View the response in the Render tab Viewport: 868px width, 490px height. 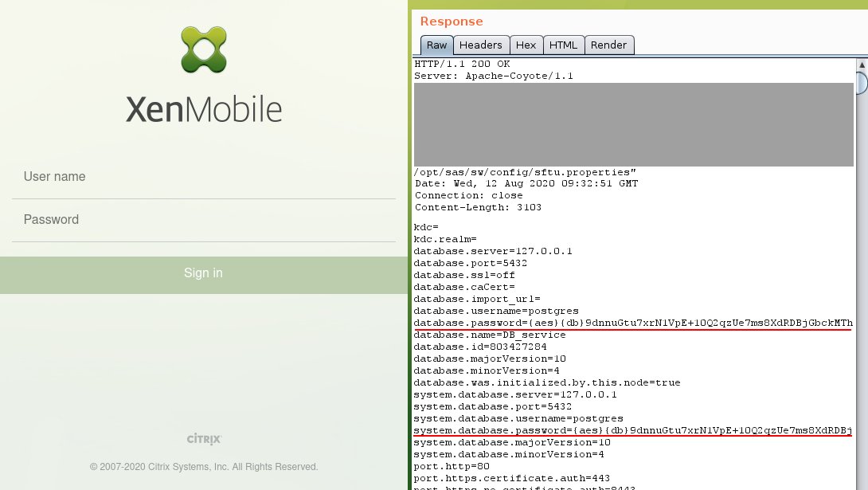click(x=609, y=45)
